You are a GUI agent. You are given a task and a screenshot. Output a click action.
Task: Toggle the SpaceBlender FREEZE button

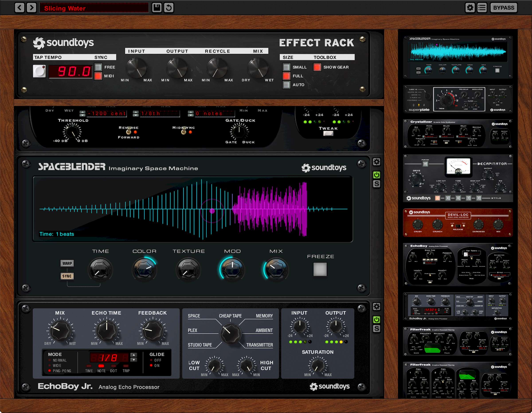[x=320, y=269]
